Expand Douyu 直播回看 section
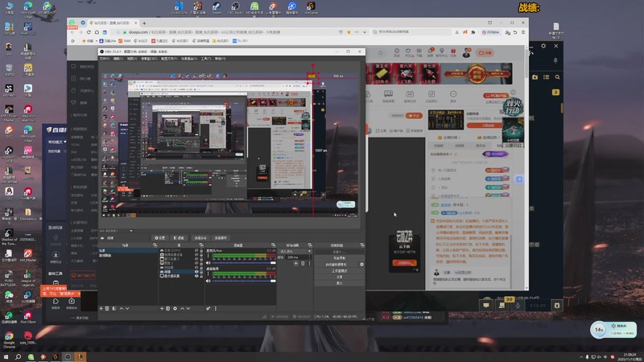 [488, 138]
